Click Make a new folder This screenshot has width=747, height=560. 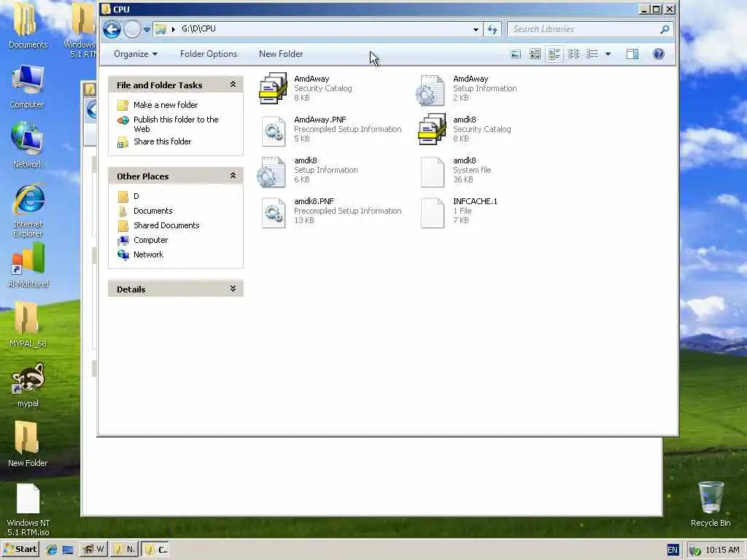[x=166, y=105]
